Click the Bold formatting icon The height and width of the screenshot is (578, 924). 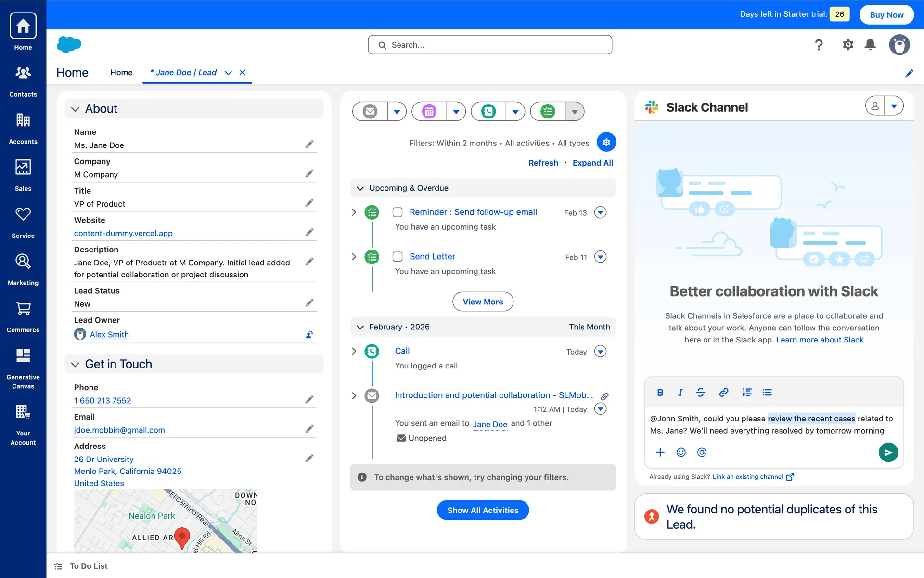660,393
